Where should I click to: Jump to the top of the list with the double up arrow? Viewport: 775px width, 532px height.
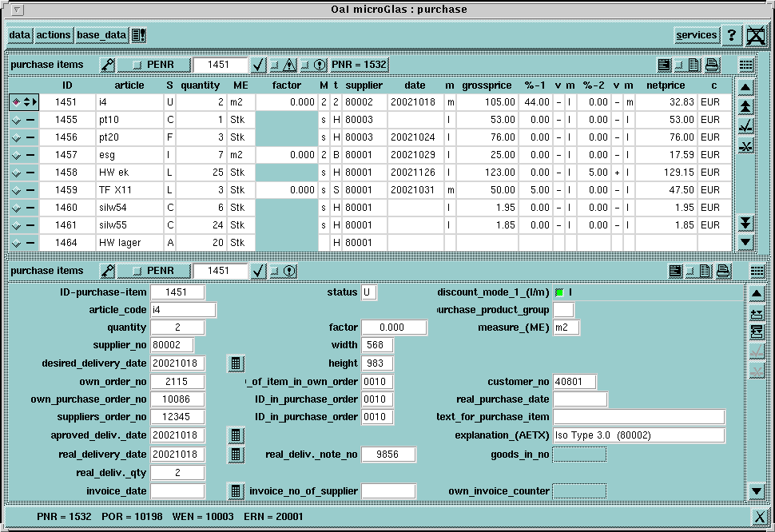[745, 105]
